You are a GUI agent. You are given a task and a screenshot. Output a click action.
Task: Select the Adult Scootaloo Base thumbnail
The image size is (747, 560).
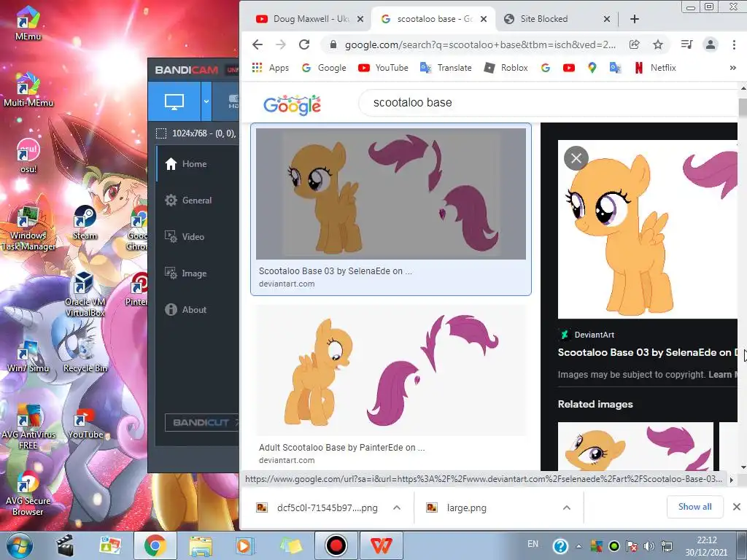click(391, 370)
